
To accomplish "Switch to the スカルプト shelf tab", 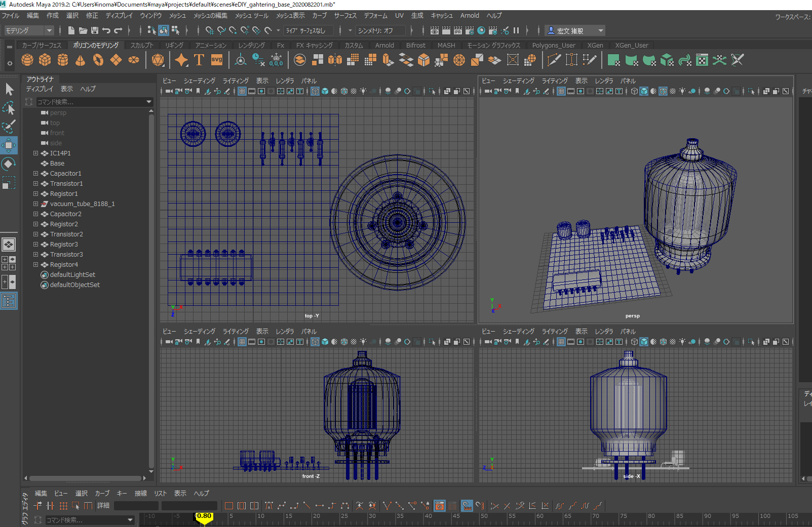I will (142, 46).
